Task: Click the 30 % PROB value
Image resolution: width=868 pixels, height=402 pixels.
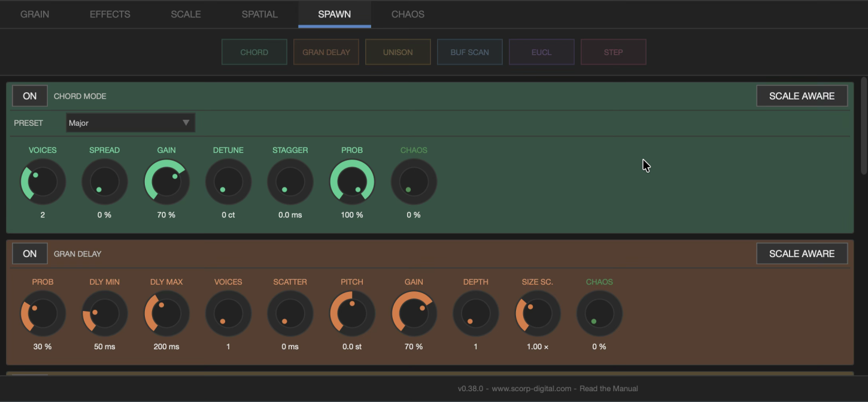Action: pyautogui.click(x=43, y=346)
